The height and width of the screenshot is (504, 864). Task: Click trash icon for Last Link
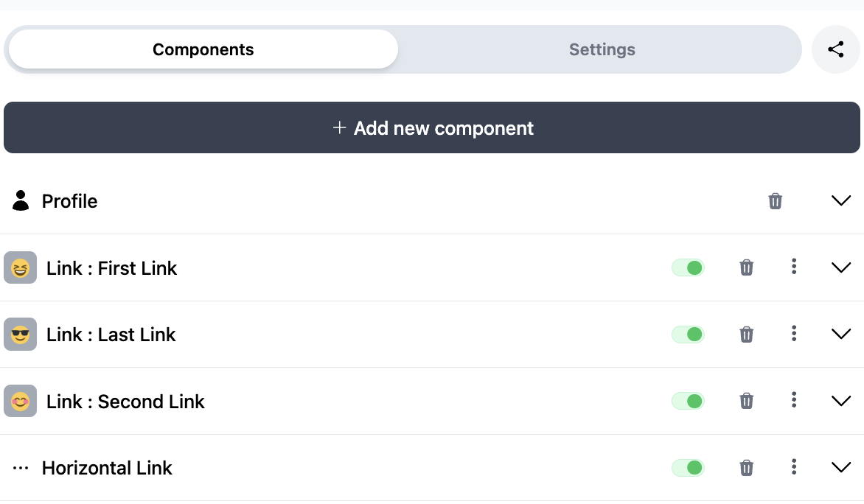point(746,335)
